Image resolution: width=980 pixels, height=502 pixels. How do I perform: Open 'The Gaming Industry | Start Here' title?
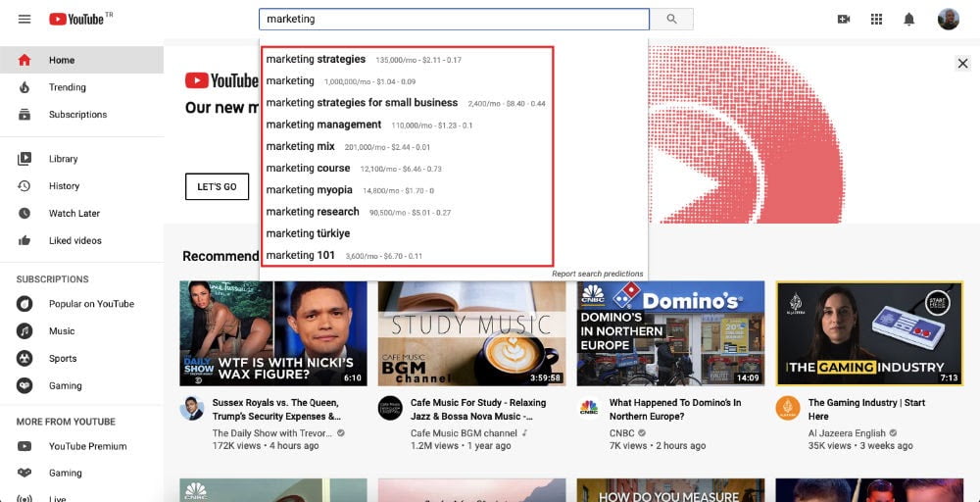click(x=867, y=410)
